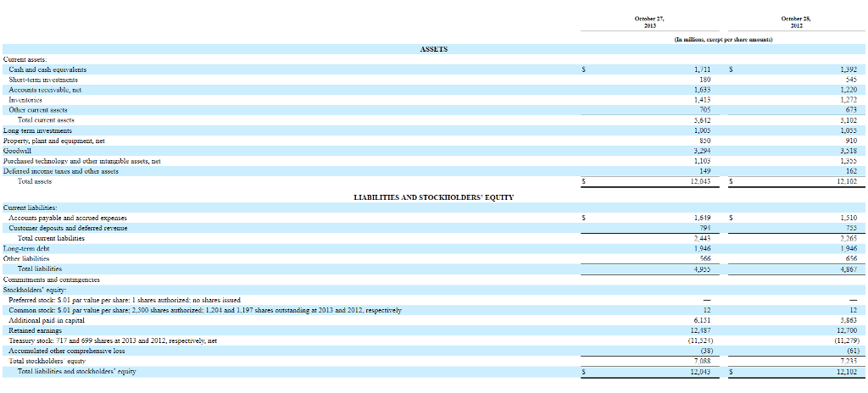Select the "Other current assets" label
The height and width of the screenshot is (393, 868).
[x=38, y=109]
